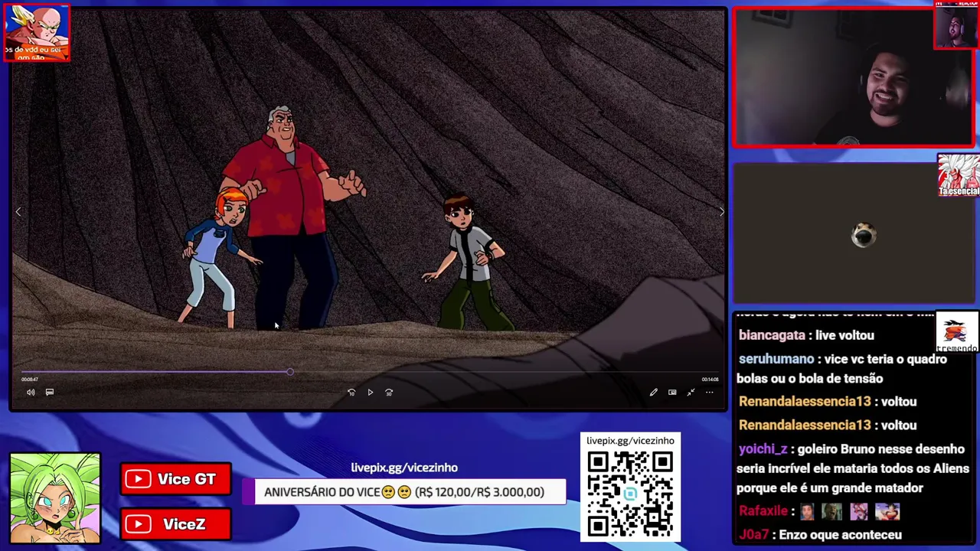
Task: Go to next item with right arrow
Action: [x=721, y=212]
